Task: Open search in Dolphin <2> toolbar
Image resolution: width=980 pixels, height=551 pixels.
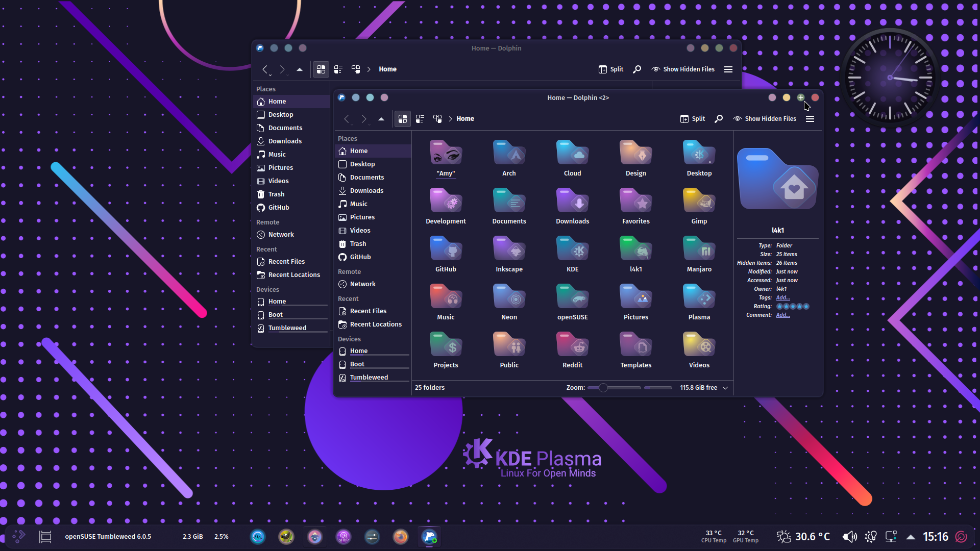Action: click(719, 119)
